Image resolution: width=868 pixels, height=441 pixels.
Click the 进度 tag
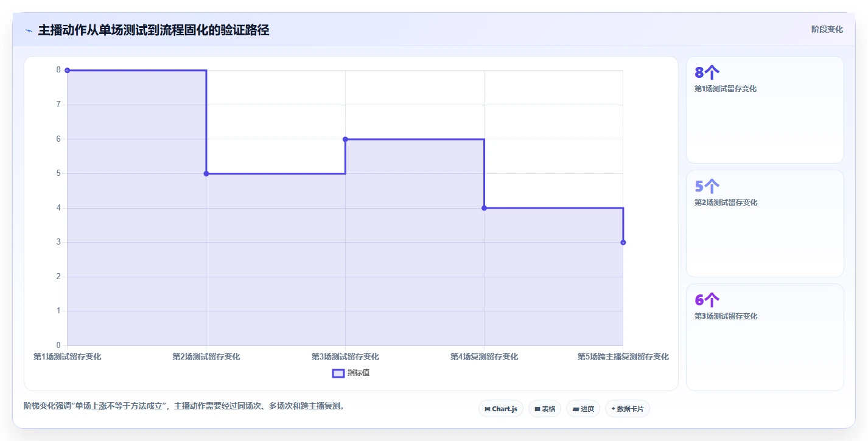click(583, 409)
